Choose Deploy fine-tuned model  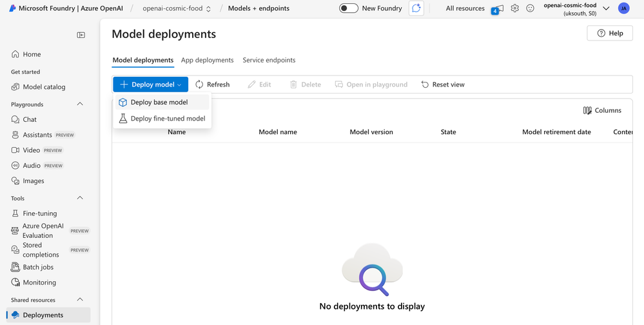point(162,119)
